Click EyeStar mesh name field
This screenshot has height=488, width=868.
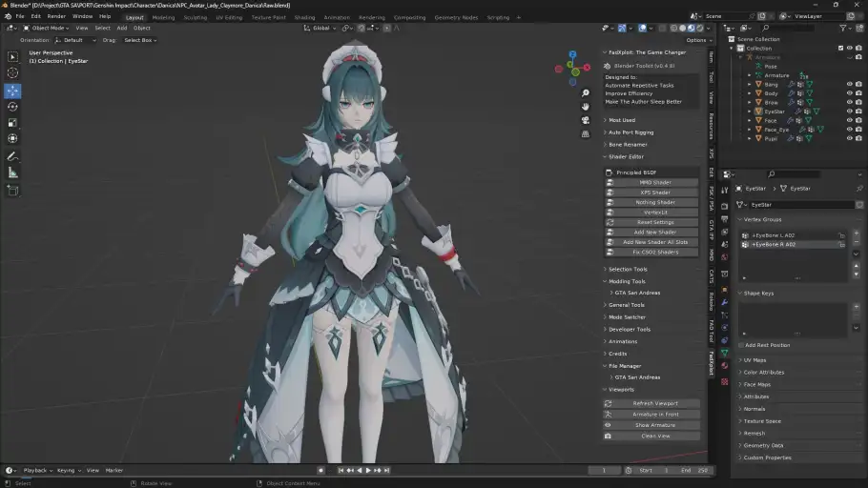pyautogui.click(x=799, y=205)
